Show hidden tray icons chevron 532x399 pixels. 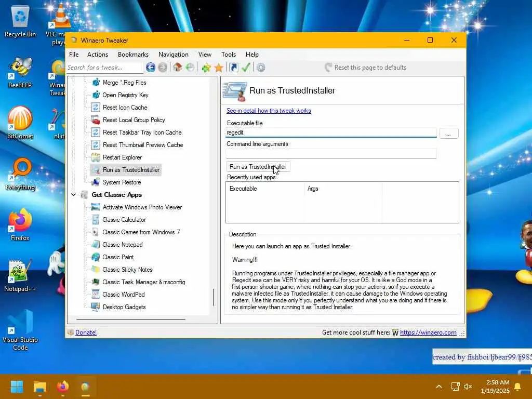[x=438, y=387]
